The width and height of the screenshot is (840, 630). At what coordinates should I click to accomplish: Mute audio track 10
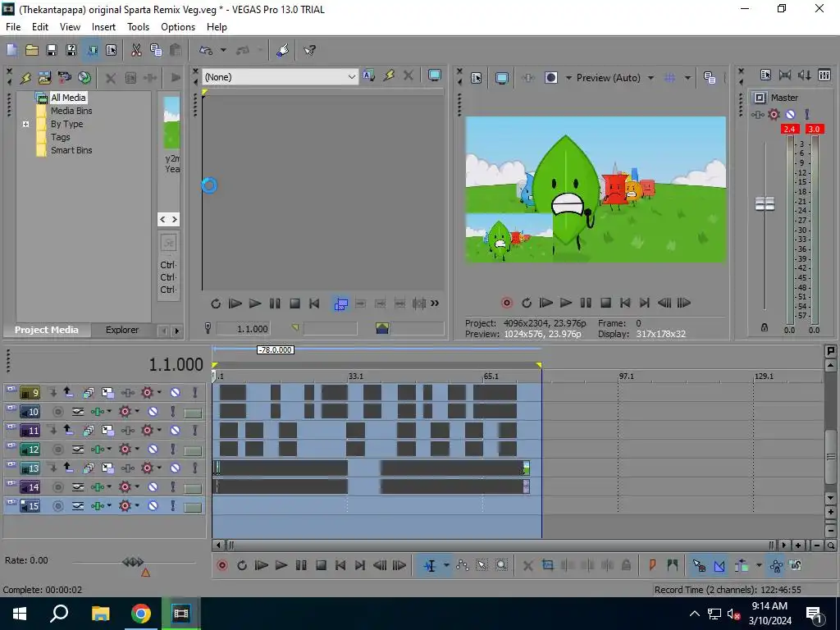point(153,412)
